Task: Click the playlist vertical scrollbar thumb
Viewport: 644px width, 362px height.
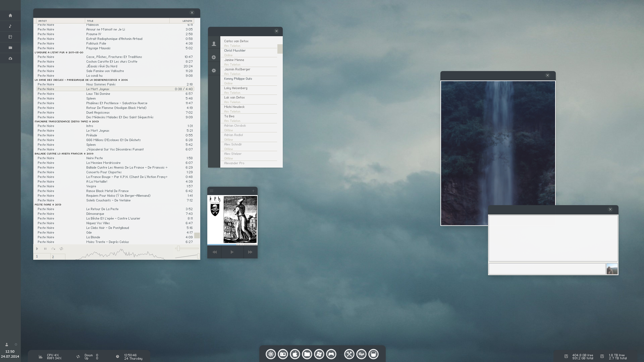Action: pos(197,235)
